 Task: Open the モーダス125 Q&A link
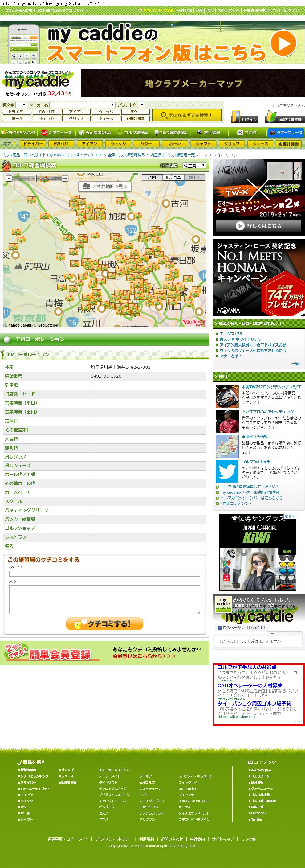[x=231, y=334]
